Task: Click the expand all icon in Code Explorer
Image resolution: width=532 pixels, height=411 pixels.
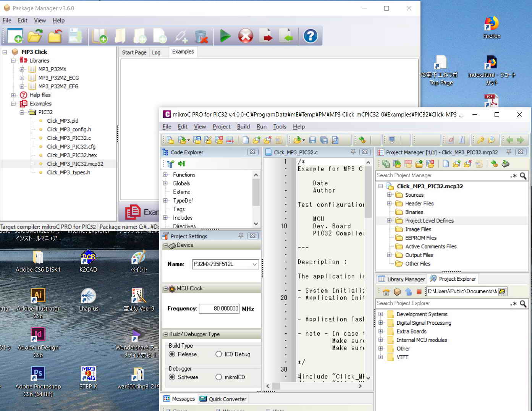Action: [x=170, y=164]
